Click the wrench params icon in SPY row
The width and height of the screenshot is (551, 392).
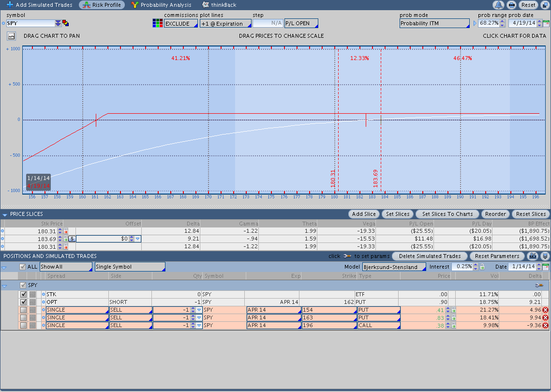pos(539,285)
